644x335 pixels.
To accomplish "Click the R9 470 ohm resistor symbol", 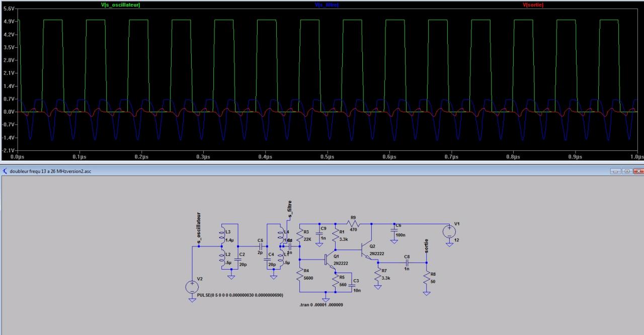I will click(353, 224).
